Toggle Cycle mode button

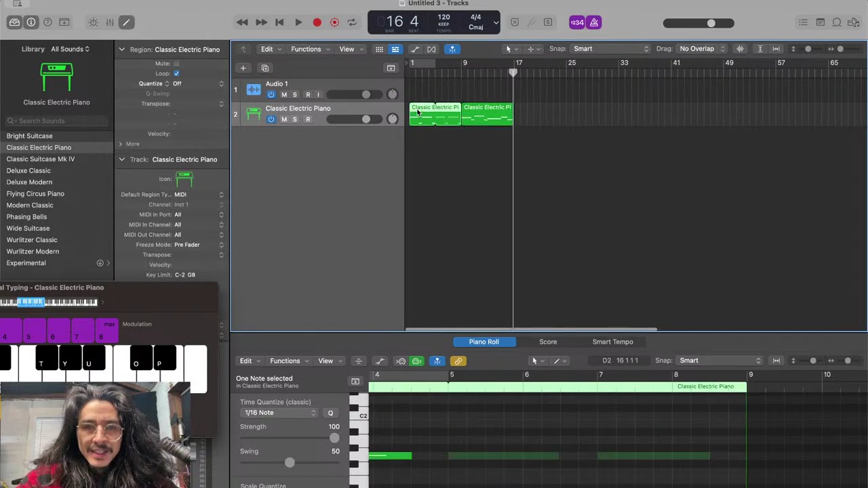click(x=352, y=22)
